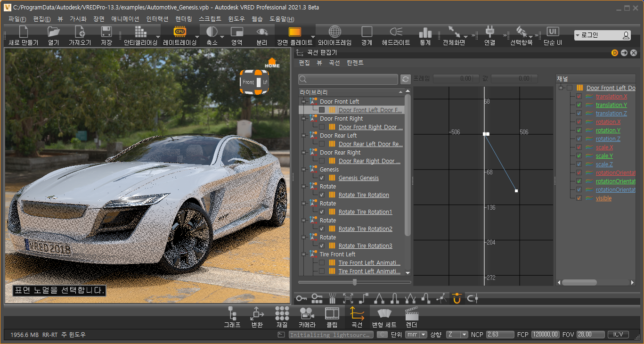Uncheck the Genesis_Genesis animation checkbox
Image resolution: width=644 pixels, height=344 pixels.
point(322,178)
